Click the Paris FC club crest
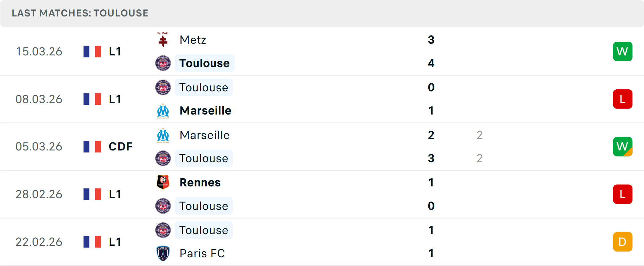Image resolution: width=644 pixels, height=266 pixels. click(x=163, y=253)
